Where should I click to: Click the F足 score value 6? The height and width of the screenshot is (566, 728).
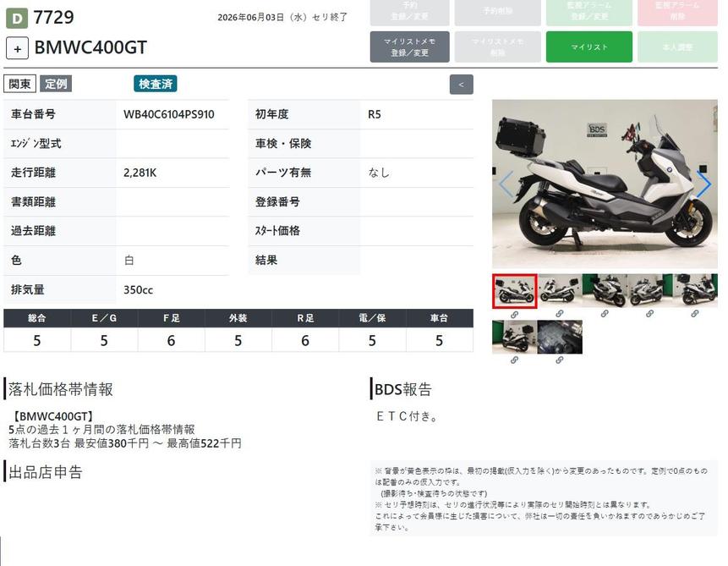171,341
